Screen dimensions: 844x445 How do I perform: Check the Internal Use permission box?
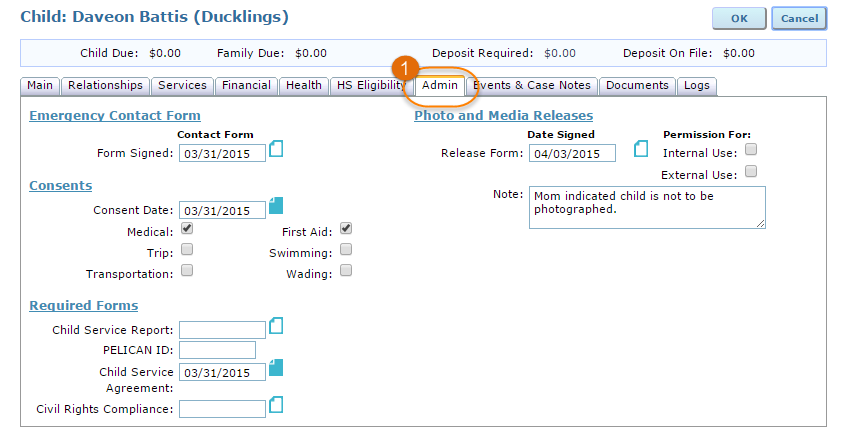pyautogui.click(x=751, y=150)
